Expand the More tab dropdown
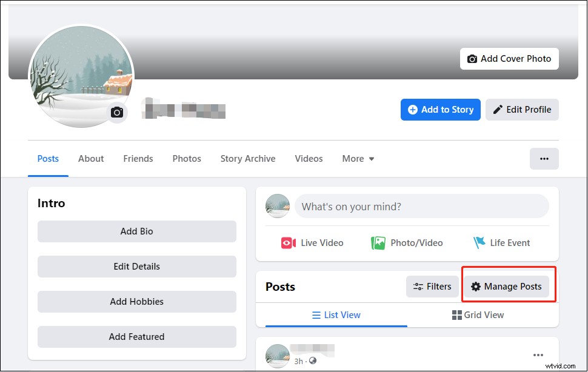Screen dimensions: 588x372 click(358, 158)
